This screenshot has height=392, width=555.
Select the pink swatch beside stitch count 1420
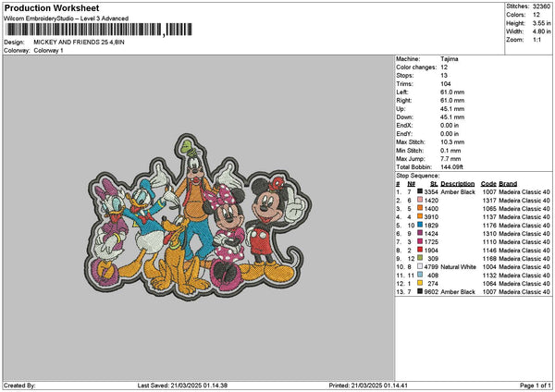click(x=420, y=200)
